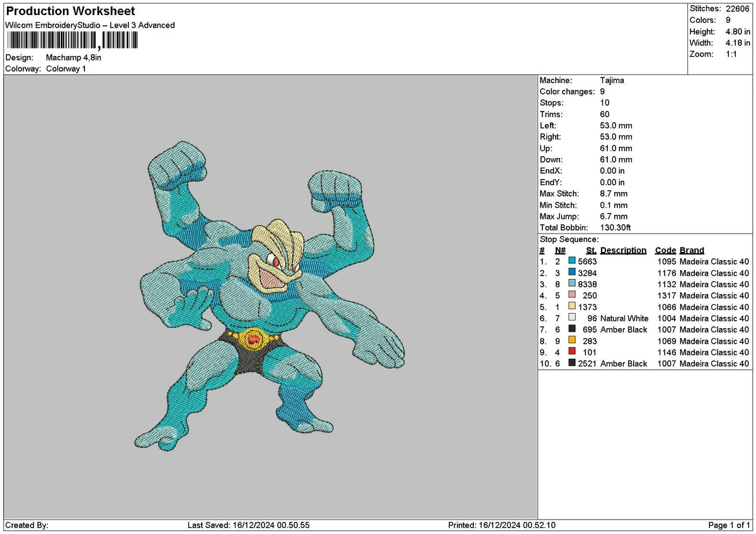The height and width of the screenshot is (534, 756).
Task: Click the beige swatch with 1373 stitches
Action: pos(572,307)
